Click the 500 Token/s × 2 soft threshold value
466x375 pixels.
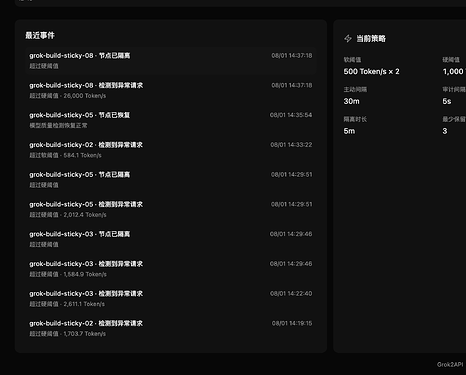(x=371, y=71)
